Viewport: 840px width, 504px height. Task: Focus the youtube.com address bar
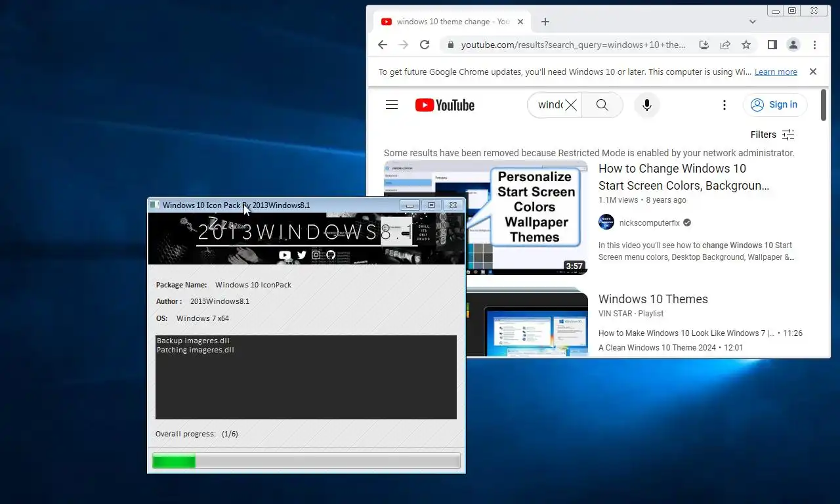pos(573,45)
